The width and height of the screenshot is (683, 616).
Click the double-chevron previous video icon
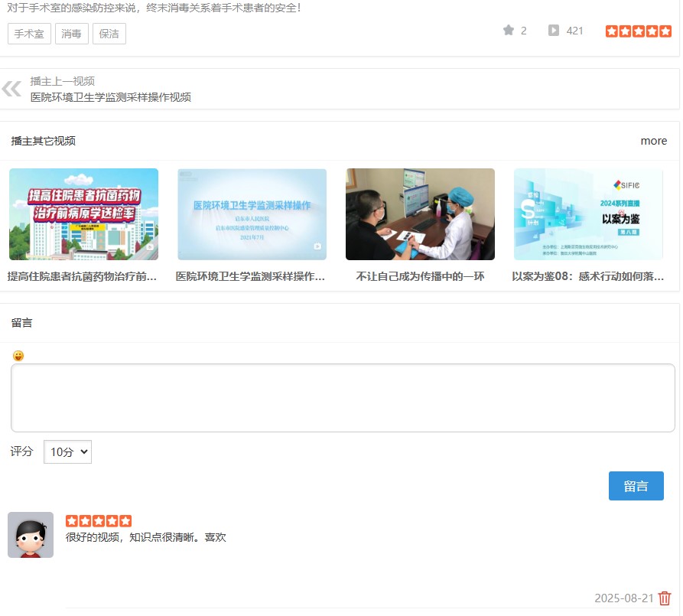(x=11, y=90)
